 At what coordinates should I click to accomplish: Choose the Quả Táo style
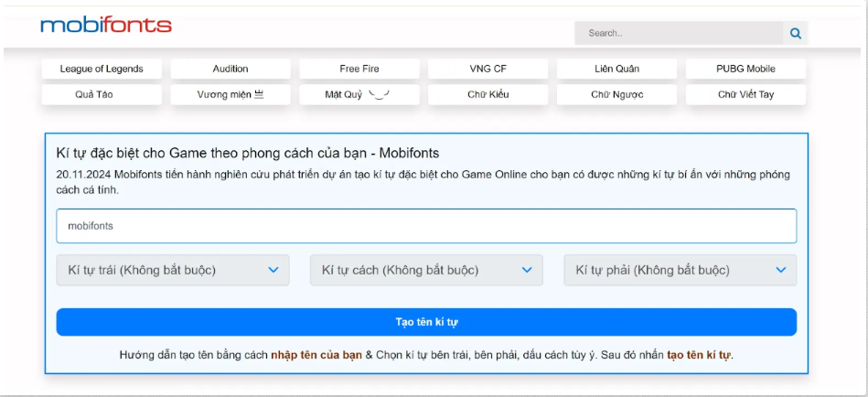point(102,94)
